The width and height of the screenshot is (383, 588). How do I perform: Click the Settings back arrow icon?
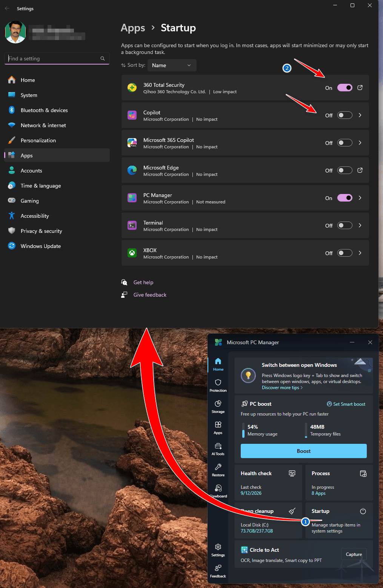pos(7,8)
